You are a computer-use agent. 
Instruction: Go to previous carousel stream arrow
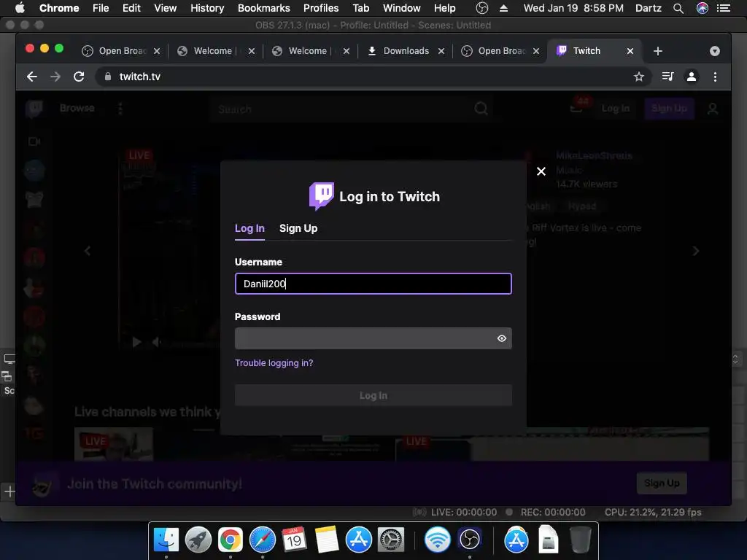pyautogui.click(x=88, y=251)
